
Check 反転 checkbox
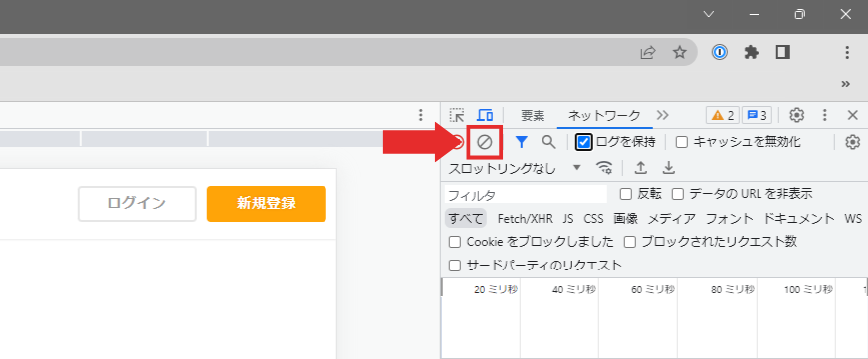pos(625,194)
